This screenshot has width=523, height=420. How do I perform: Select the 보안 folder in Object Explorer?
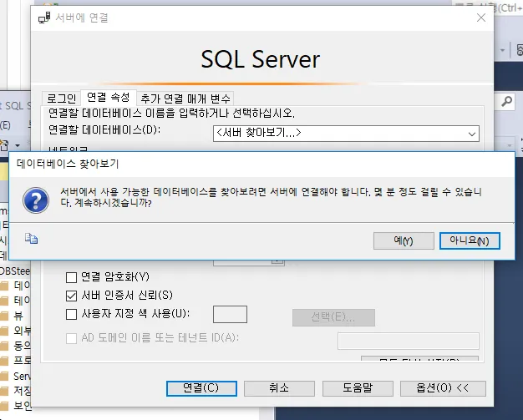coord(23,406)
